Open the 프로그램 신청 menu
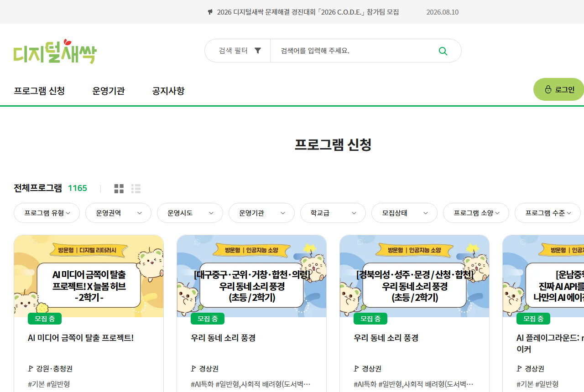 click(39, 91)
